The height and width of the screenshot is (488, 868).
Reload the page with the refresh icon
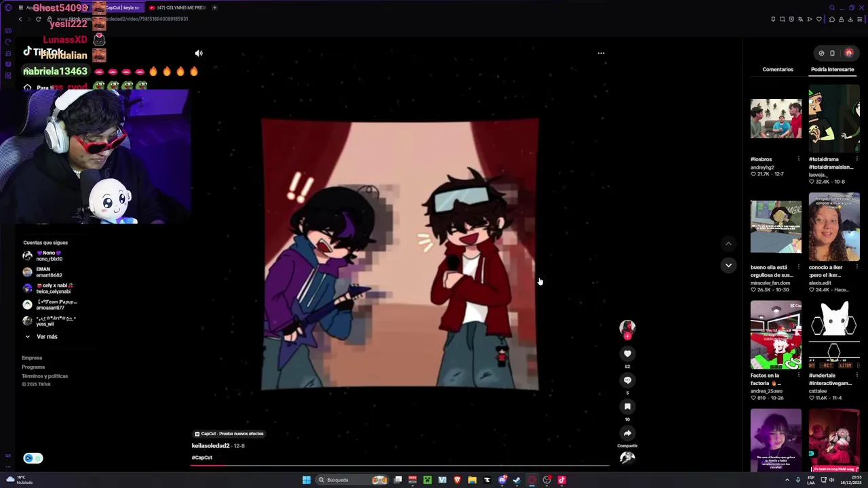tap(39, 19)
